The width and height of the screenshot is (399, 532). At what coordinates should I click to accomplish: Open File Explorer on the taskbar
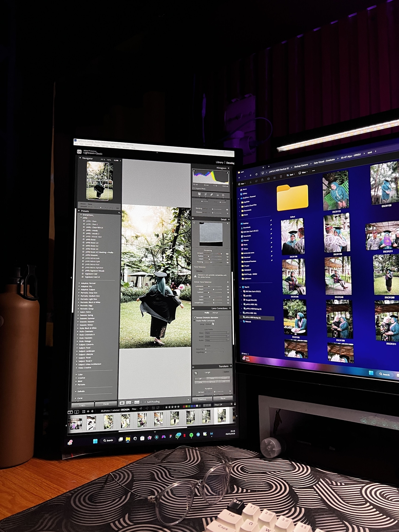[x=128, y=439]
